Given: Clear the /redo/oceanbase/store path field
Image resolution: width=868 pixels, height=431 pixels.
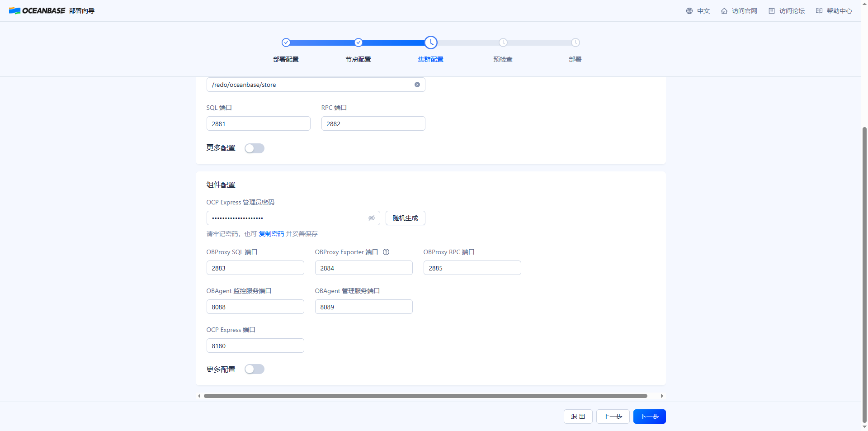Looking at the screenshot, I should pyautogui.click(x=417, y=85).
